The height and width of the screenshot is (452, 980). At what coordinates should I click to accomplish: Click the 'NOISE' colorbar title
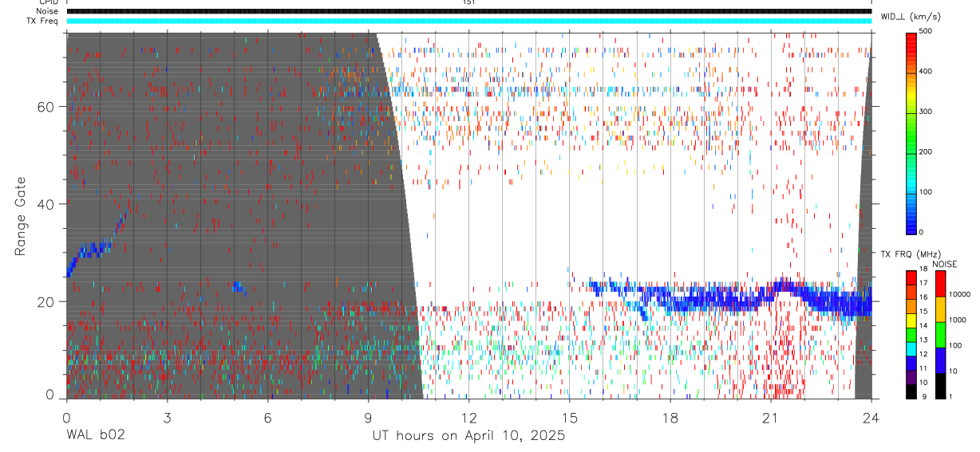click(x=945, y=264)
